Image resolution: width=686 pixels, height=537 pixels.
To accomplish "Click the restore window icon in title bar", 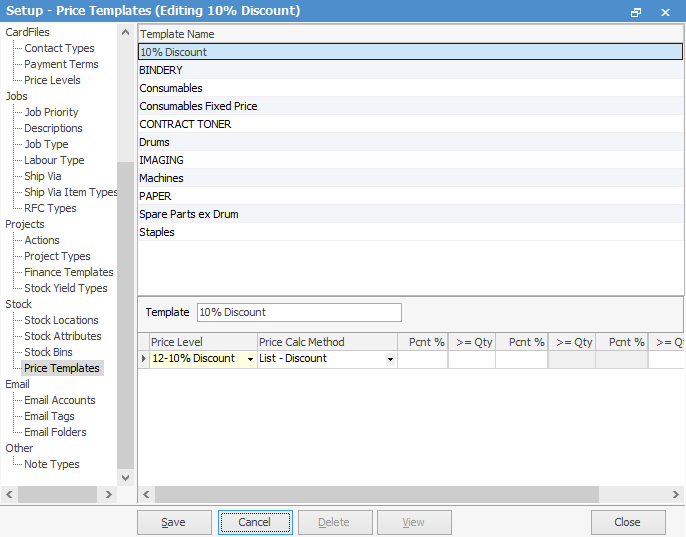I will click(636, 11).
